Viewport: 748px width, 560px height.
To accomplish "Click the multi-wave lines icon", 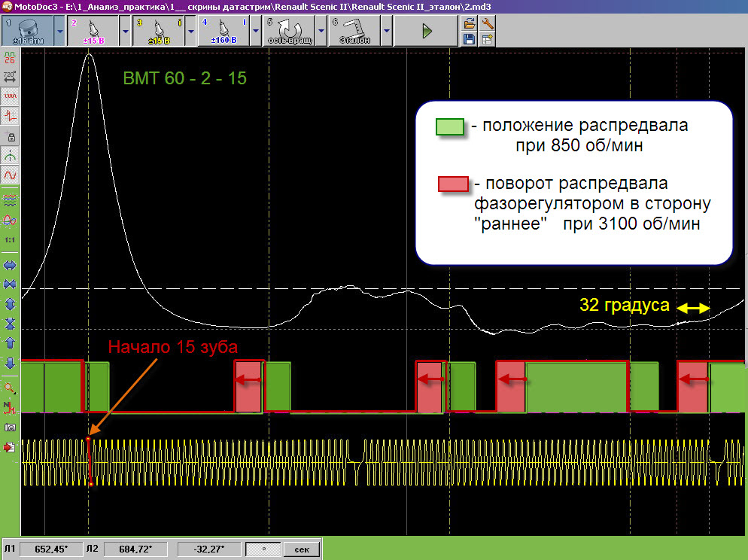I will point(10,200).
